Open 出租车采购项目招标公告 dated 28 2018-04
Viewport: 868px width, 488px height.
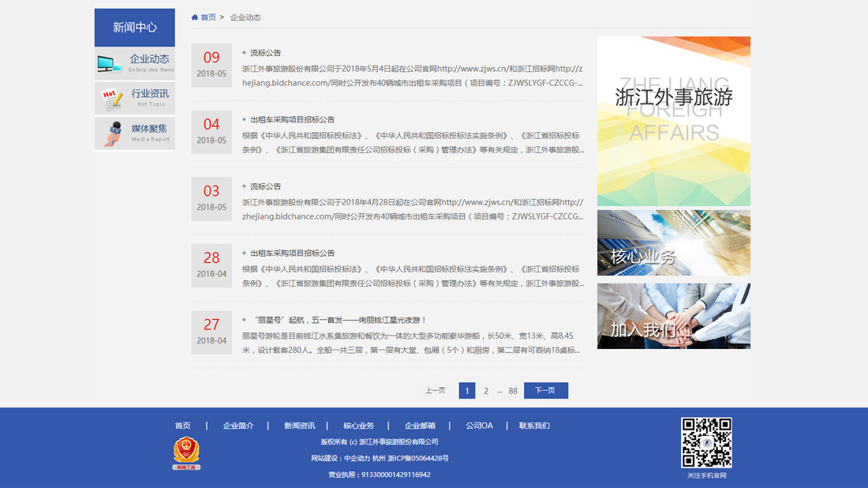[292, 253]
